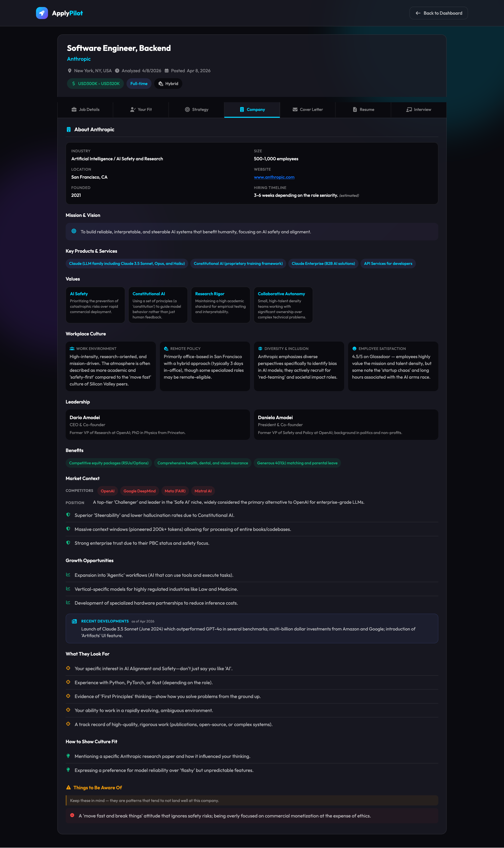Click the crosshair icon beside AI Alignment interest
The height and width of the screenshot is (848, 504).
click(x=68, y=668)
